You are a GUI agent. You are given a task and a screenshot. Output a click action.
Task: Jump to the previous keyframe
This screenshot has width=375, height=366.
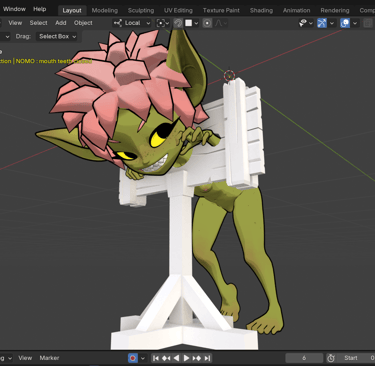tap(166, 358)
